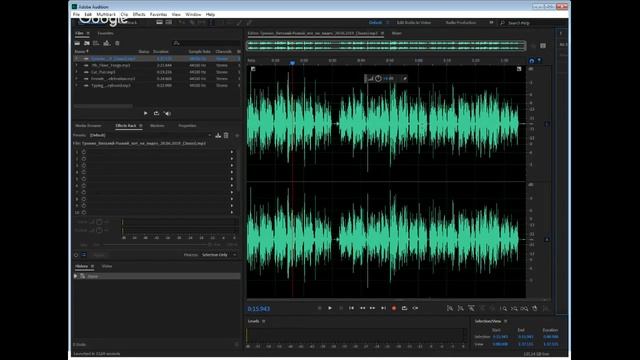
Task: Select the Default workspace
Action: tap(376, 23)
